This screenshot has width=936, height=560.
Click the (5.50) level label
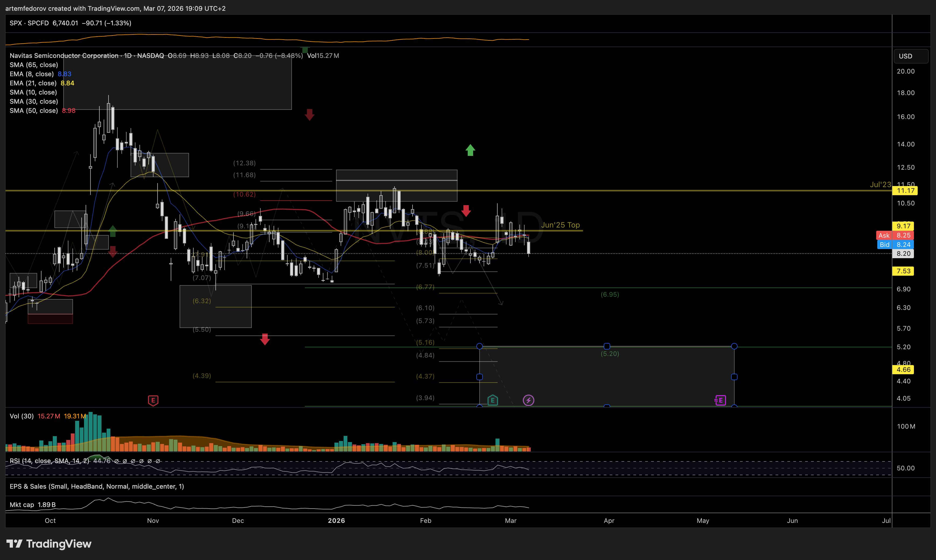[202, 330]
